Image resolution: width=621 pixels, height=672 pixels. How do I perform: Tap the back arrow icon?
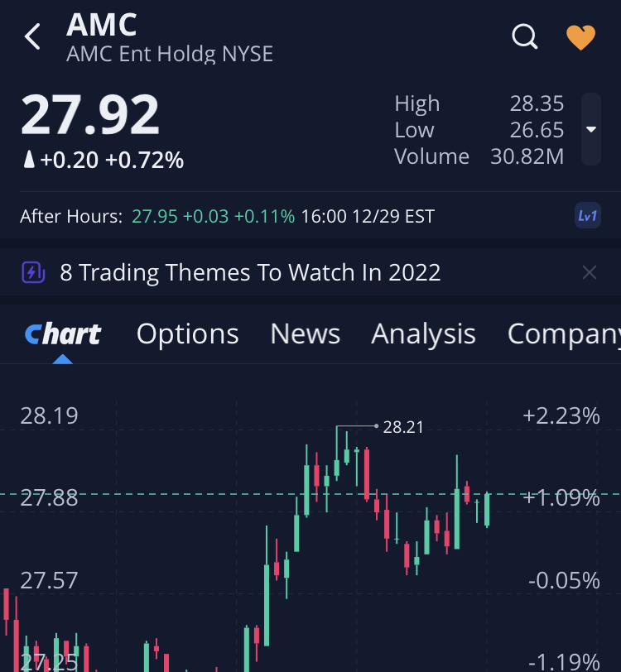point(33,37)
